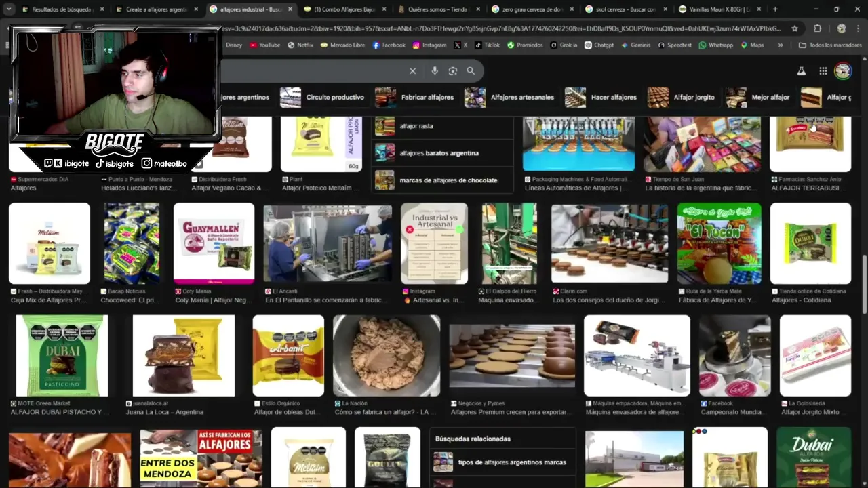
Task: Open Instagram bookmark
Action: pyautogui.click(x=429, y=45)
